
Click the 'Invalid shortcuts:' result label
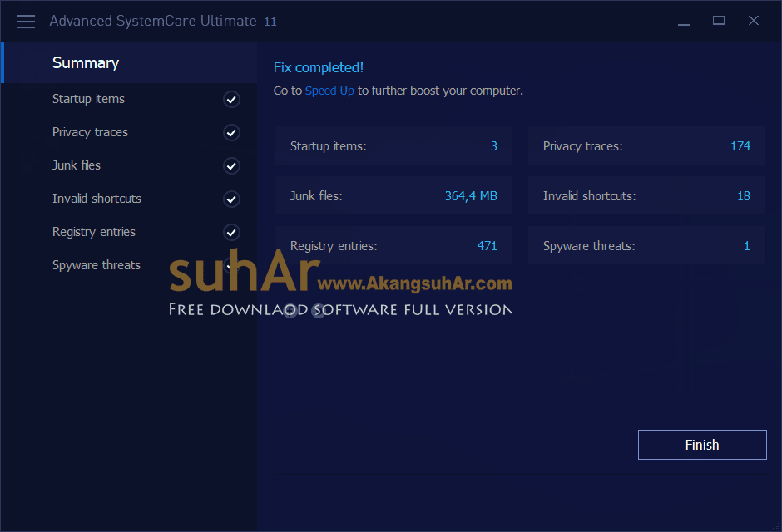coord(590,196)
